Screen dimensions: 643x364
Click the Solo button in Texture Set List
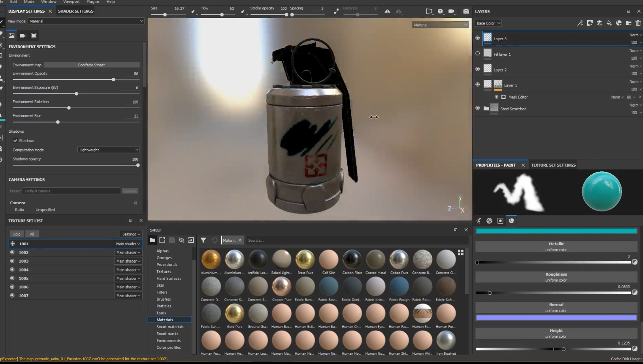click(16, 234)
